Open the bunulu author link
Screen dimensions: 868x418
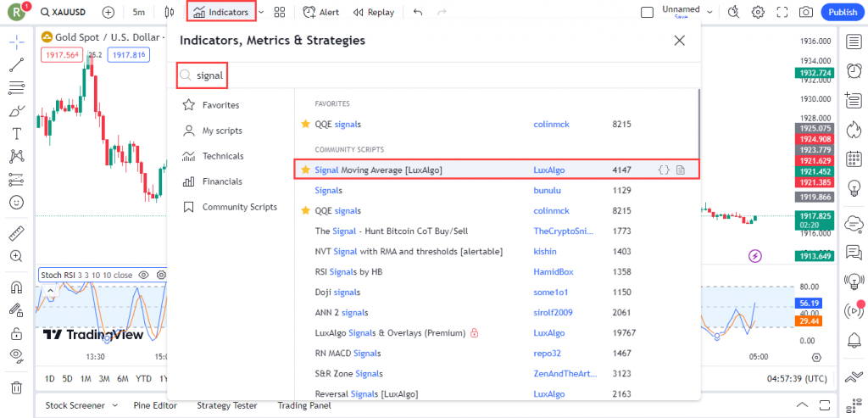point(547,191)
